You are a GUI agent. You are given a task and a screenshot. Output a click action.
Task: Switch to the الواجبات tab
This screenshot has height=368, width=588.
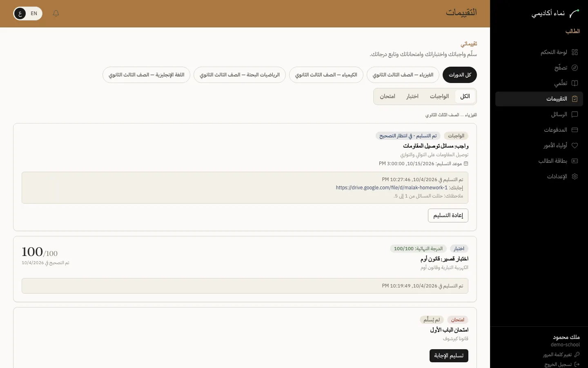click(439, 96)
